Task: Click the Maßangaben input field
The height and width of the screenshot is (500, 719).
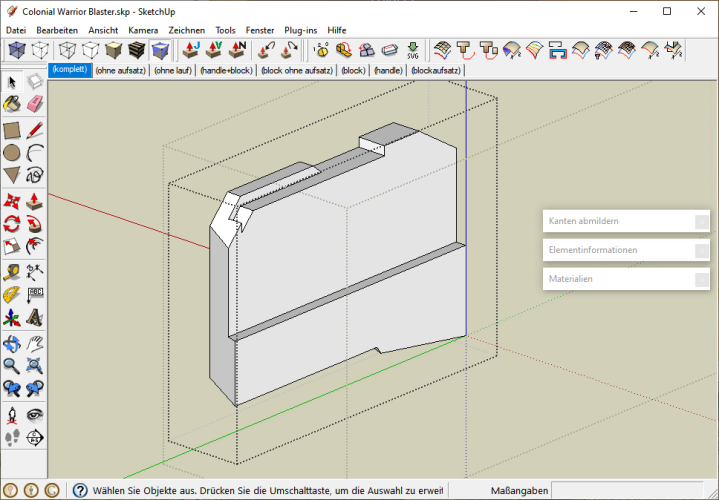Action: tap(627, 490)
